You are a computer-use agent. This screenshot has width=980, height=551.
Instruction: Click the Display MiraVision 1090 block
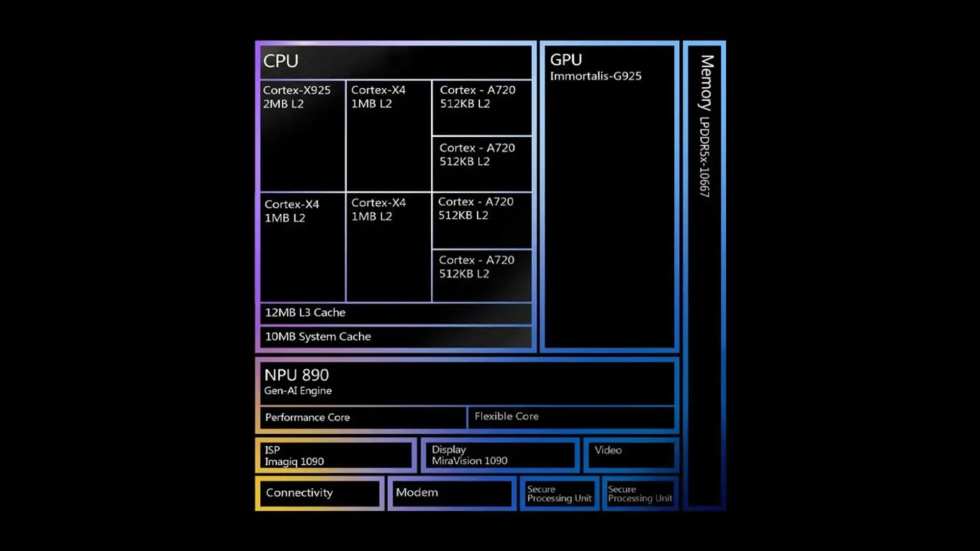pos(499,455)
